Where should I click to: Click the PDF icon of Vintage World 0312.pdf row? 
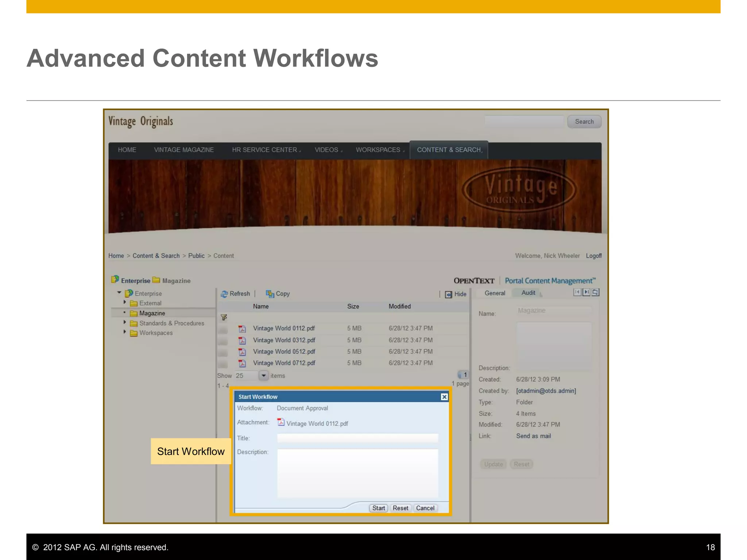pos(242,340)
